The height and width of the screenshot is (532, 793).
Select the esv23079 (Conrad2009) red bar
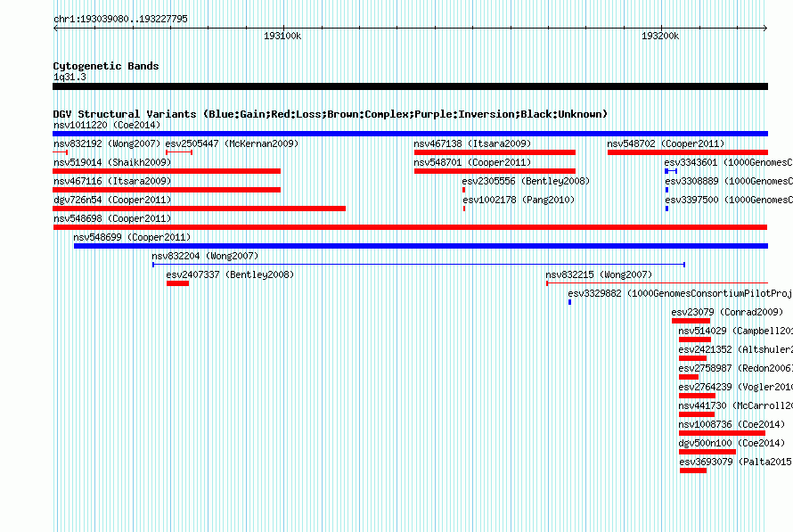(x=691, y=321)
